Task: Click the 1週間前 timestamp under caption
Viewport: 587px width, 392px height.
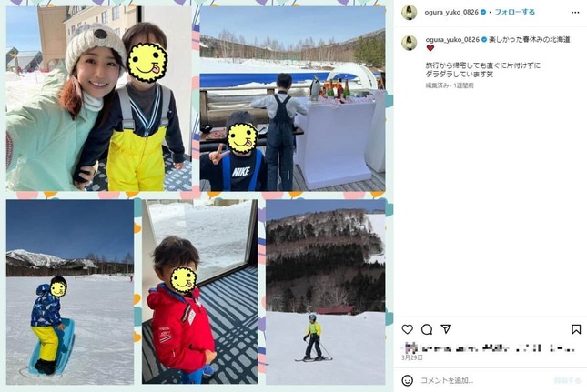Action: click(463, 85)
